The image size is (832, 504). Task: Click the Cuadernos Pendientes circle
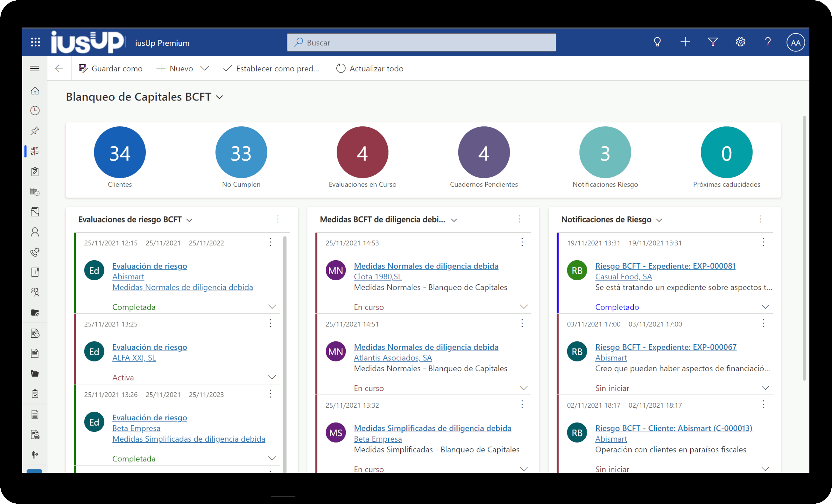(484, 152)
